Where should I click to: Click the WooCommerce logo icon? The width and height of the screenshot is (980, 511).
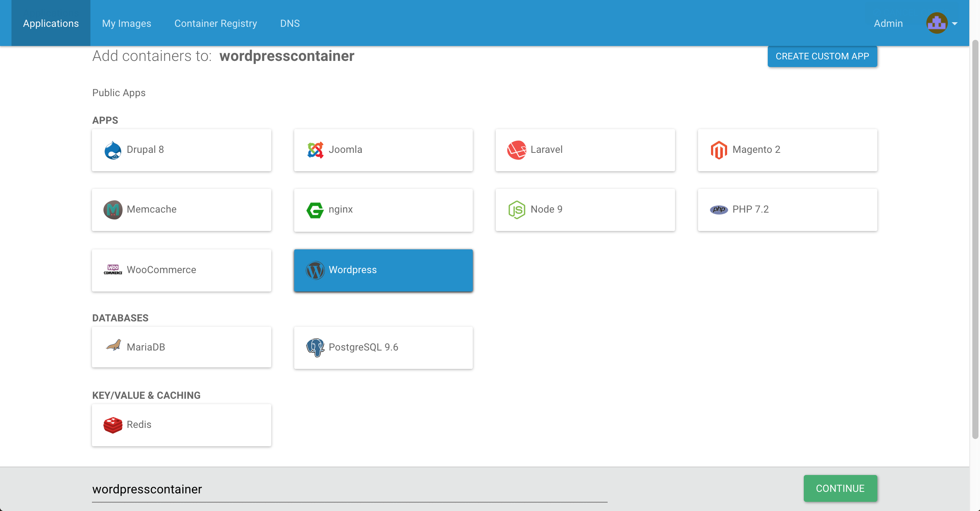coord(113,270)
